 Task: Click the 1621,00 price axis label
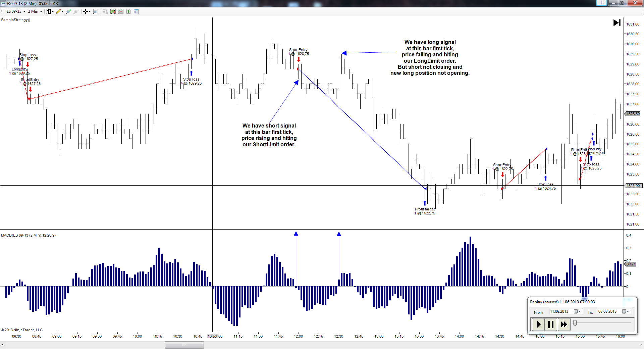[633, 224]
